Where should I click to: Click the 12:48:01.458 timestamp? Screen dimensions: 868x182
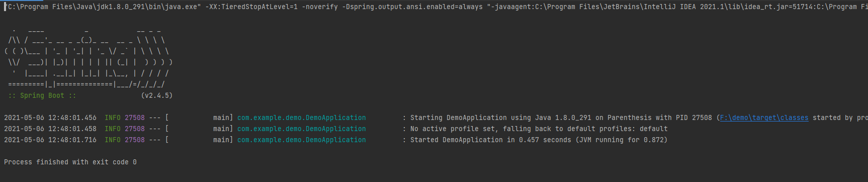pyautogui.click(x=72, y=129)
